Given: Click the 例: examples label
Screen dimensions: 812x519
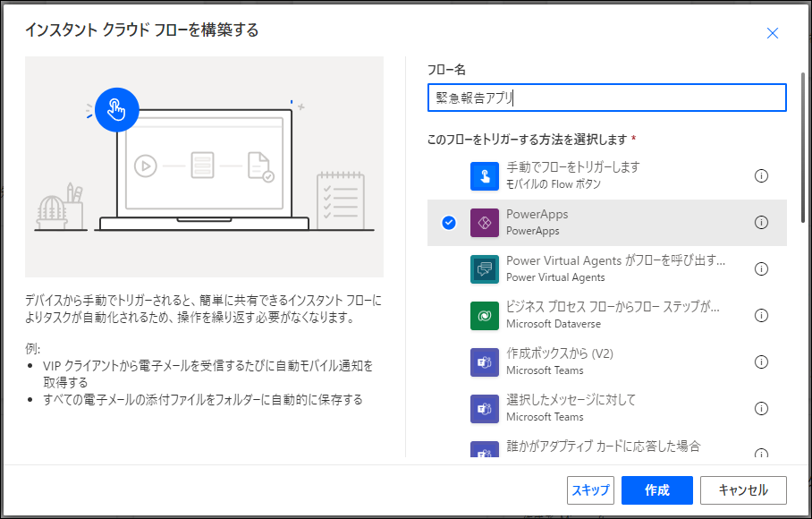Looking at the screenshot, I should point(32,347).
